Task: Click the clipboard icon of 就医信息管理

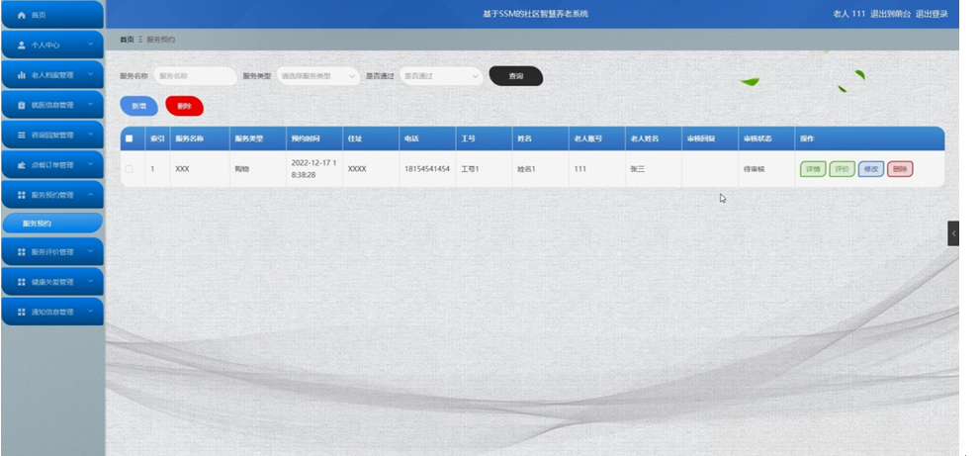Action: coord(22,105)
